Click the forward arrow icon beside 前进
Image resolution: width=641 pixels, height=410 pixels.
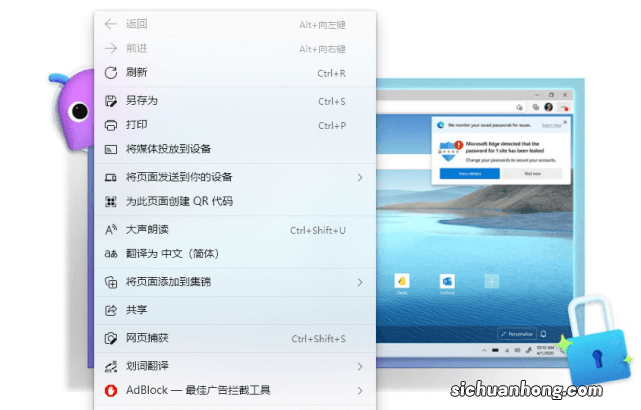coord(111,48)
